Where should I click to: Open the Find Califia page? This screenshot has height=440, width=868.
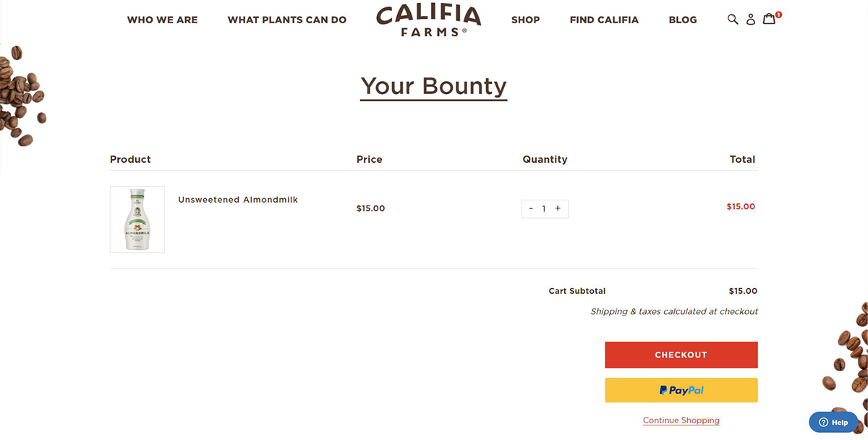[x=604, y=20]
